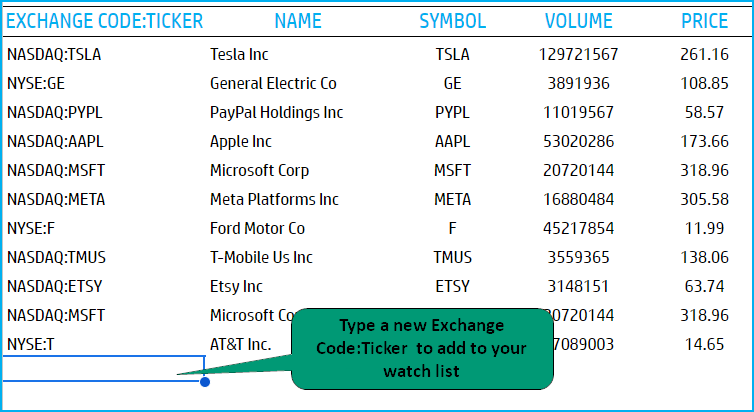Viewport: 754px width, 412px height.
Task: Click the META symbol cell
Action: (452, 200)
